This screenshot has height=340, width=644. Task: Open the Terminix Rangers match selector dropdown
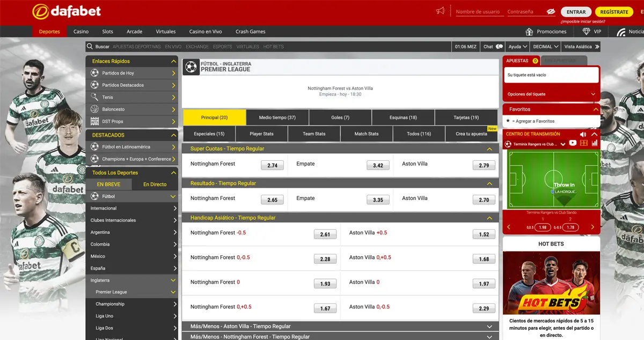coord(563,144)
